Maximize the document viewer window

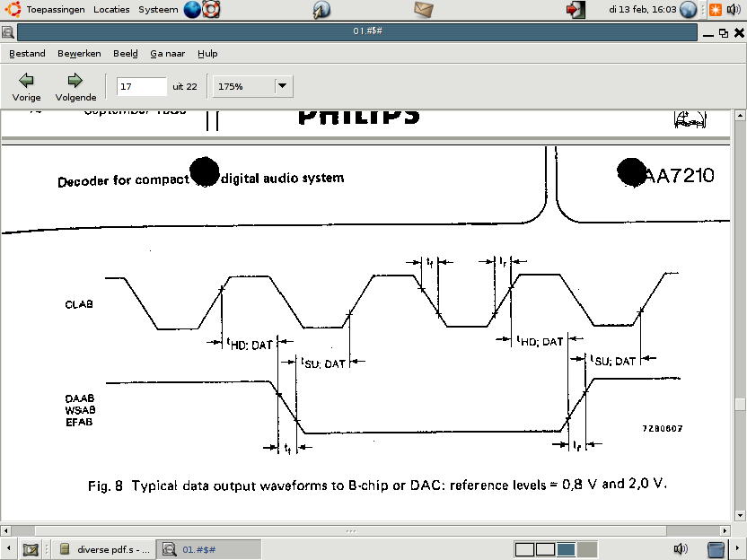tap(724, 33)
